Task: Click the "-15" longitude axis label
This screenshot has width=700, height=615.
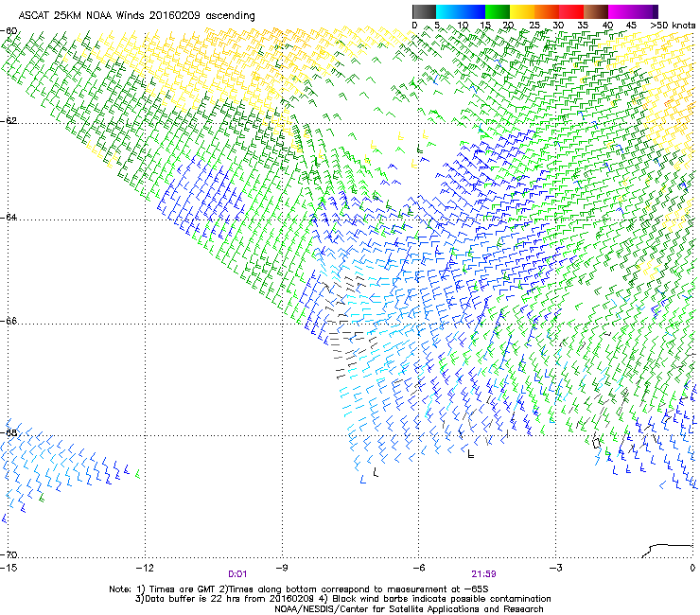Action: 9,568
